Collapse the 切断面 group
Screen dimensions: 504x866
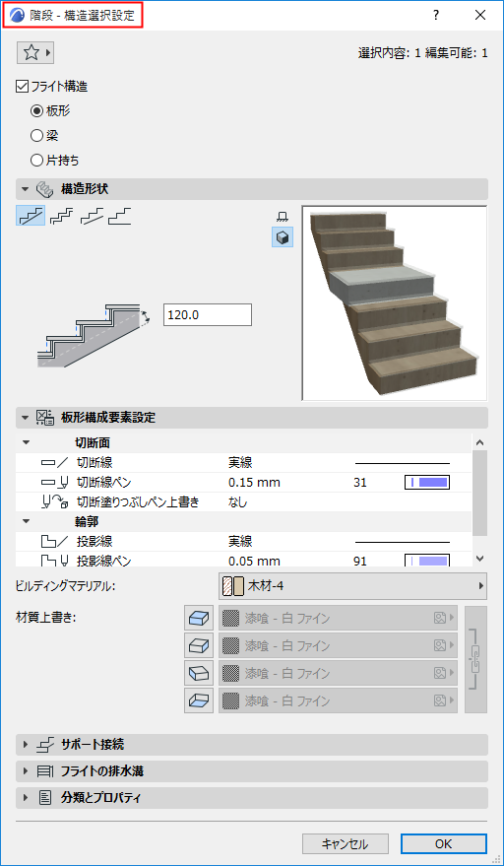point(27,443)
